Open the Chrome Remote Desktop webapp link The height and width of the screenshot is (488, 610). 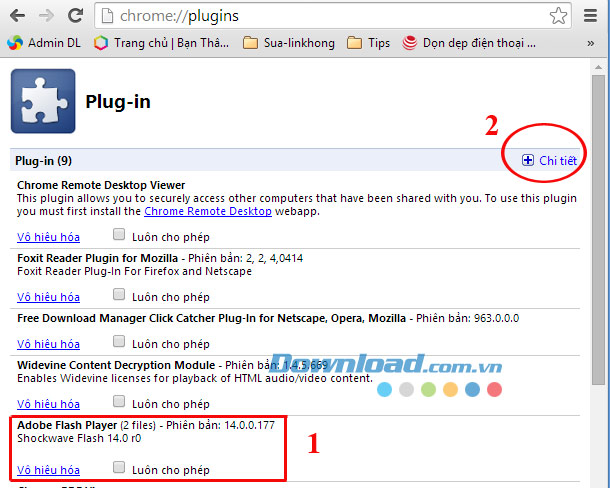tap(208, 211)
